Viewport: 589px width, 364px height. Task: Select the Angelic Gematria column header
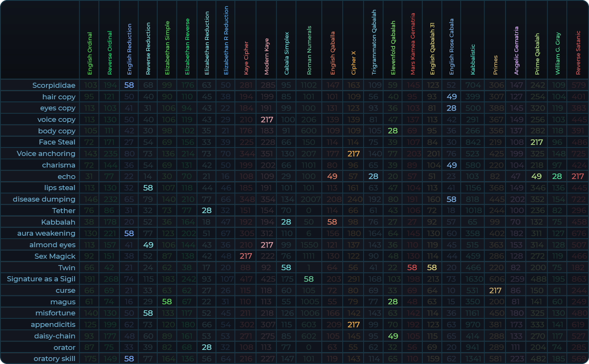click(x=516, y=51)
